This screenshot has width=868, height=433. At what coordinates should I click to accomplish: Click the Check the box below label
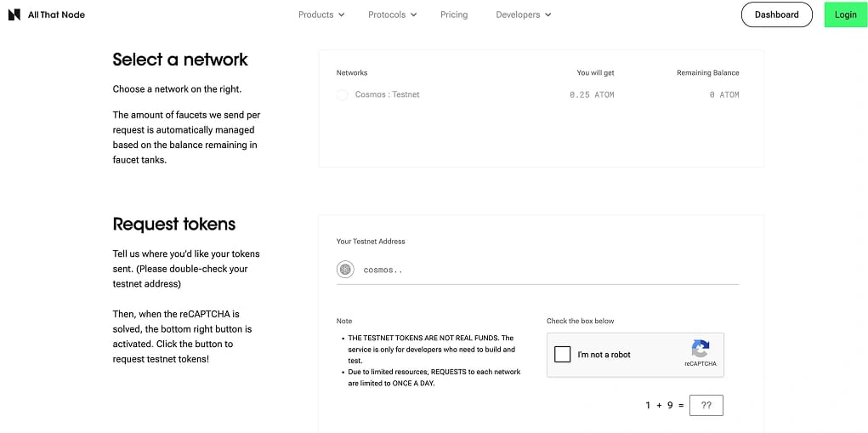[580, 322]
